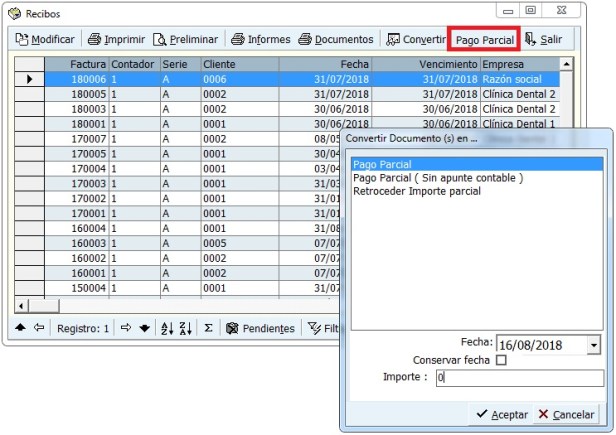Go to first record arrow
Image resolution: width=616 pixels, height=435 pixels.
pyautogui.click(x=20, y=328)
